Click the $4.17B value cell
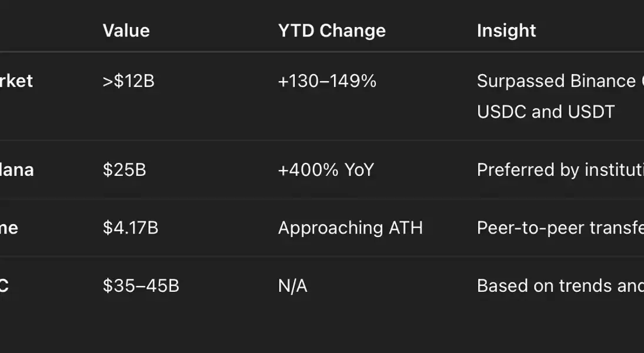 (x=130, y=228)
